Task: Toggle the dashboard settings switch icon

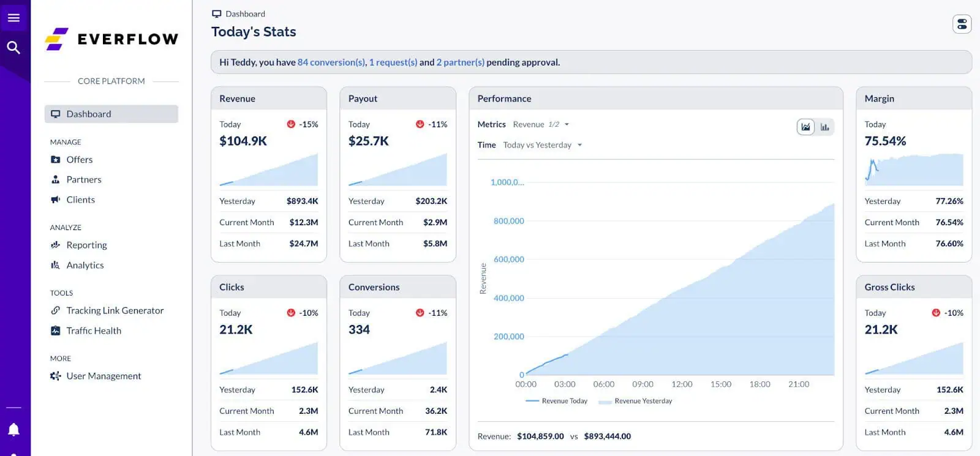Action: click(962, 24)
